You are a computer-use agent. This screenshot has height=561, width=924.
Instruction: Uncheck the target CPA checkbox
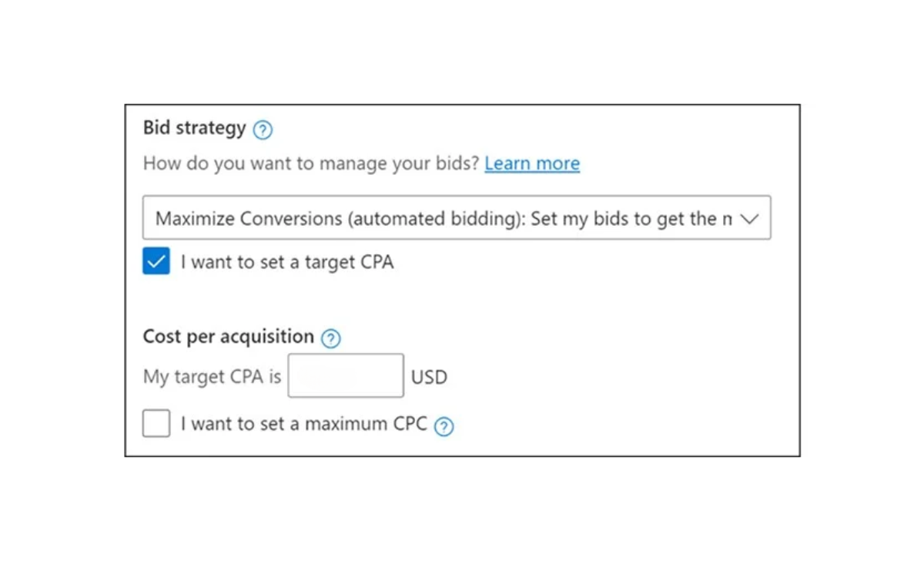click(156, 262)
